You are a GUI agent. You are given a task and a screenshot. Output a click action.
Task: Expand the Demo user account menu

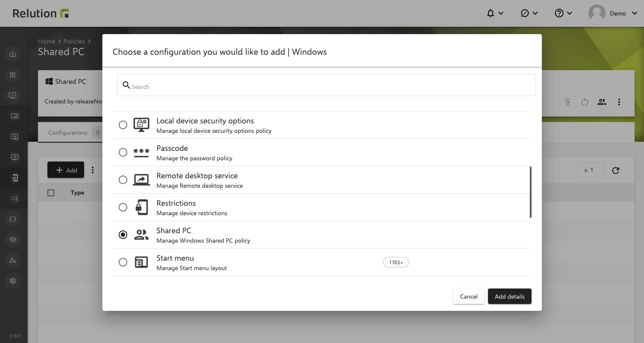pyautogui.click(x=613, y=13)
